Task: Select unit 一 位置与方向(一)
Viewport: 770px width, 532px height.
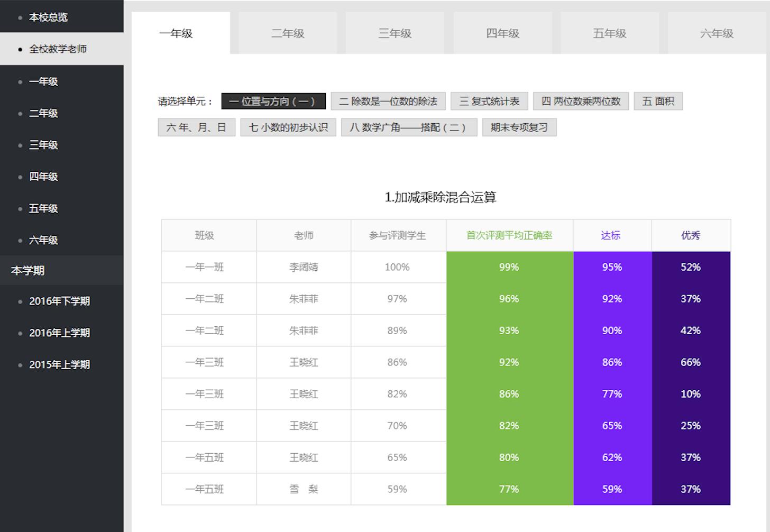Action: point(273,101)
